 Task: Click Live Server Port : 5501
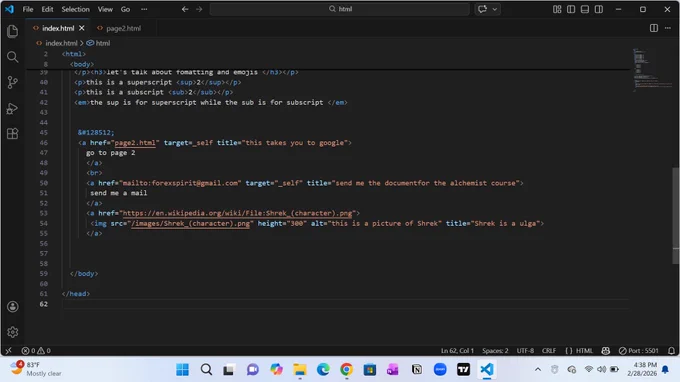[638, 350]
